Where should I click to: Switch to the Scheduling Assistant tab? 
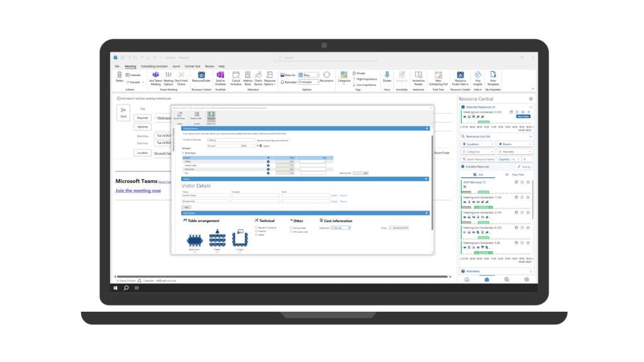(x=153, y=66)
